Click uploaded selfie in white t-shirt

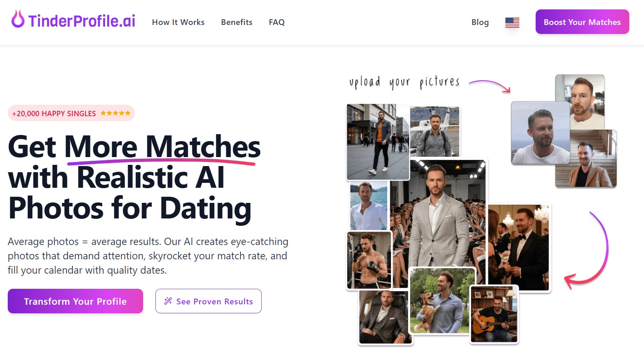(541, 133)
